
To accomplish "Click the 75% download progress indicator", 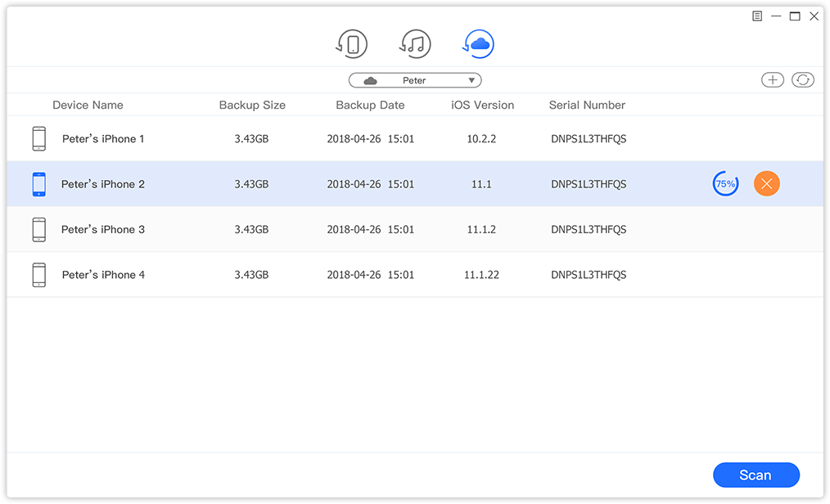I will (725, 183).
